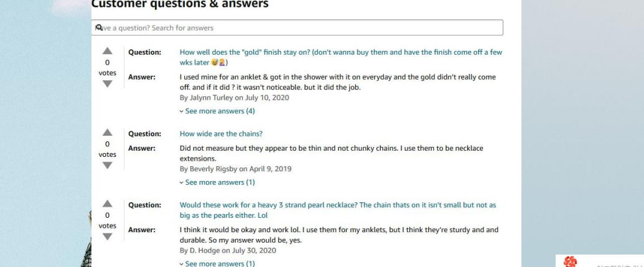Open 'How wide are the chains?' question
The image size is (644, 267).
click(x=221, y=134)
